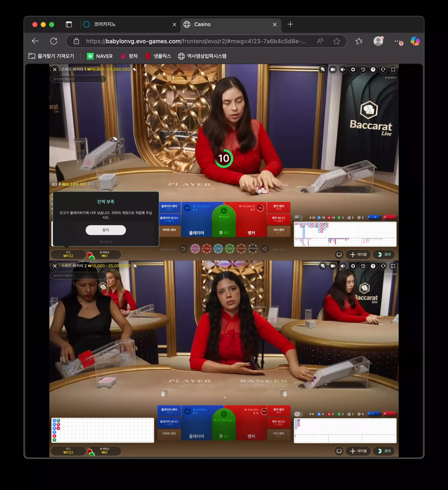Click the x2 double bet button
This screenshot has width=448, height=490.
264,249
